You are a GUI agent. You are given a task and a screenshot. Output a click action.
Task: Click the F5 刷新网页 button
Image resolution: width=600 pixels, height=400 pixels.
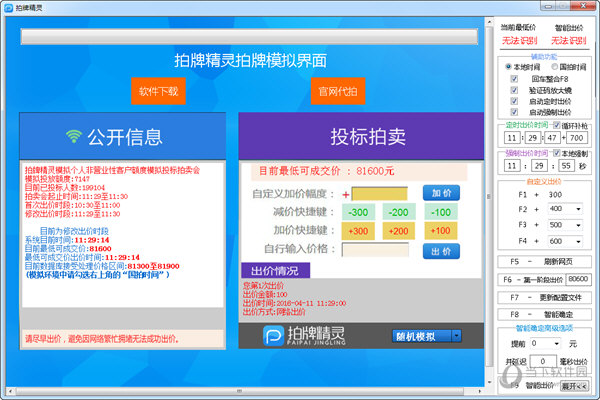coord(544,262)
